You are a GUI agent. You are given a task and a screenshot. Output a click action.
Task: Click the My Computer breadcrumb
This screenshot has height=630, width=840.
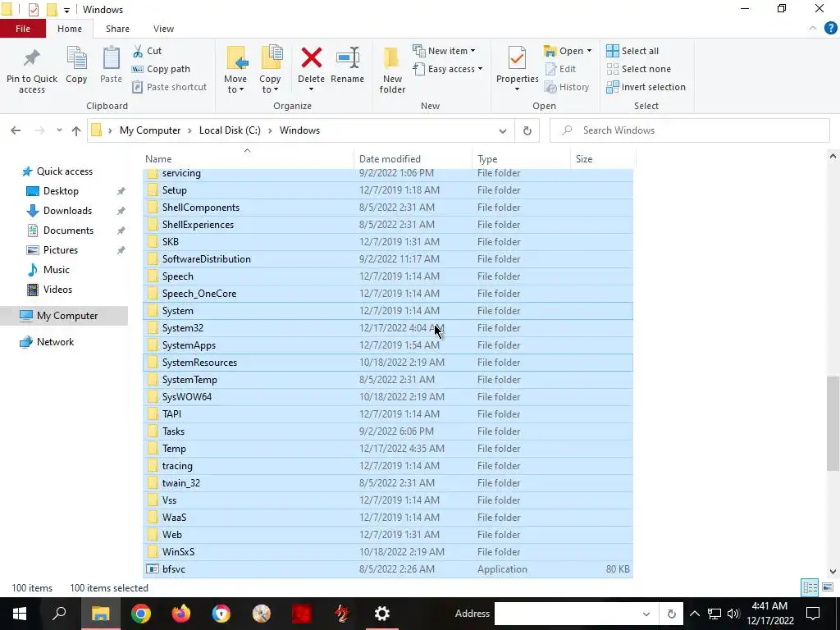point(150,130)
